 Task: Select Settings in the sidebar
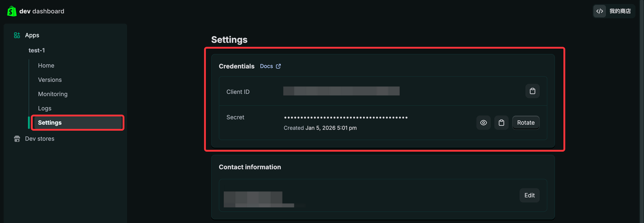coord(50,123)
